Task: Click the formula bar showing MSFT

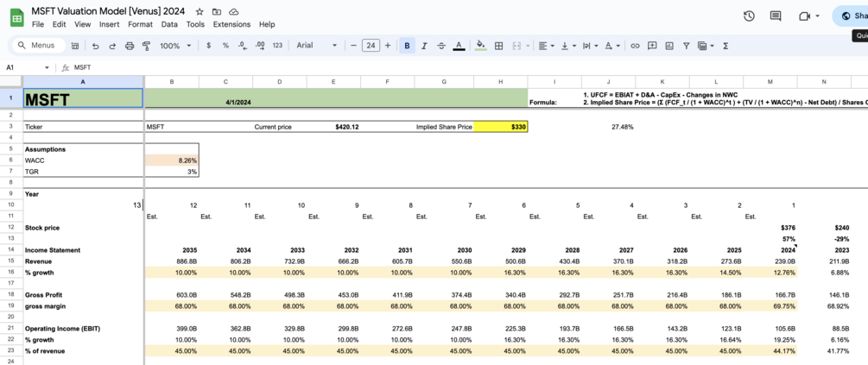Action: click(x=471, y=67)
